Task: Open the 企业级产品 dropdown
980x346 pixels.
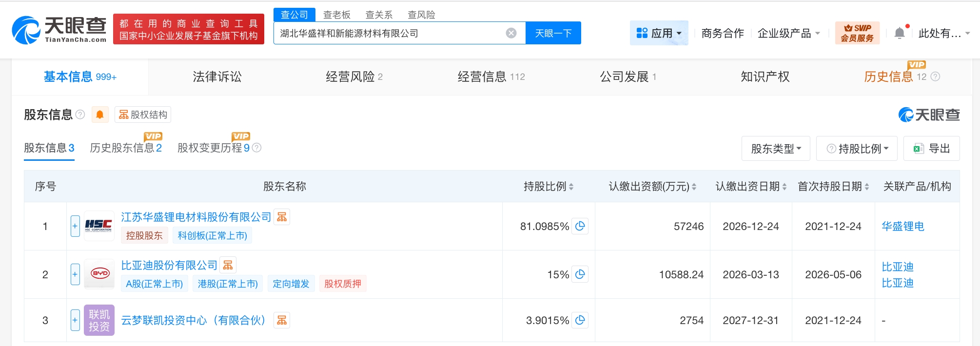Action: coord(788,33)
